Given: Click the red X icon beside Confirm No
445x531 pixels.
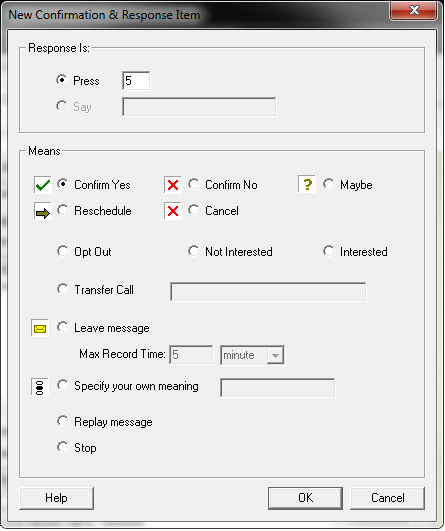Looking at the screenshot, I should [x=173, y=185].
